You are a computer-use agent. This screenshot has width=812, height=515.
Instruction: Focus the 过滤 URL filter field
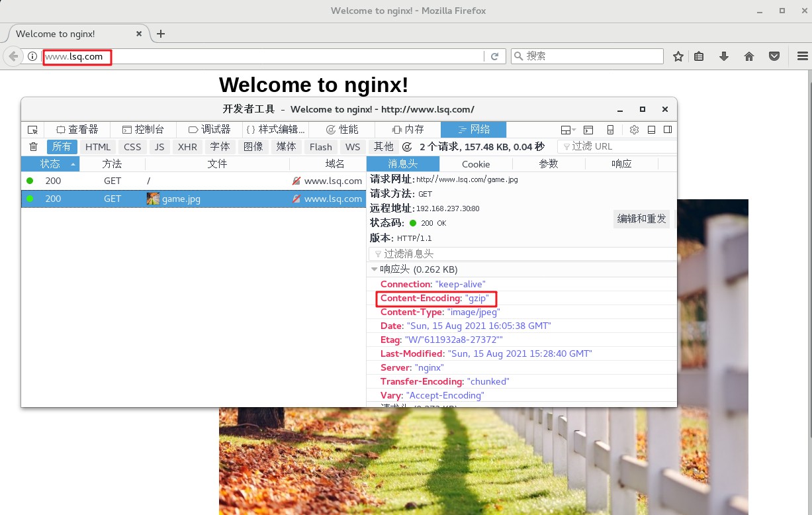pyautogui.click(x=617, y=147)
